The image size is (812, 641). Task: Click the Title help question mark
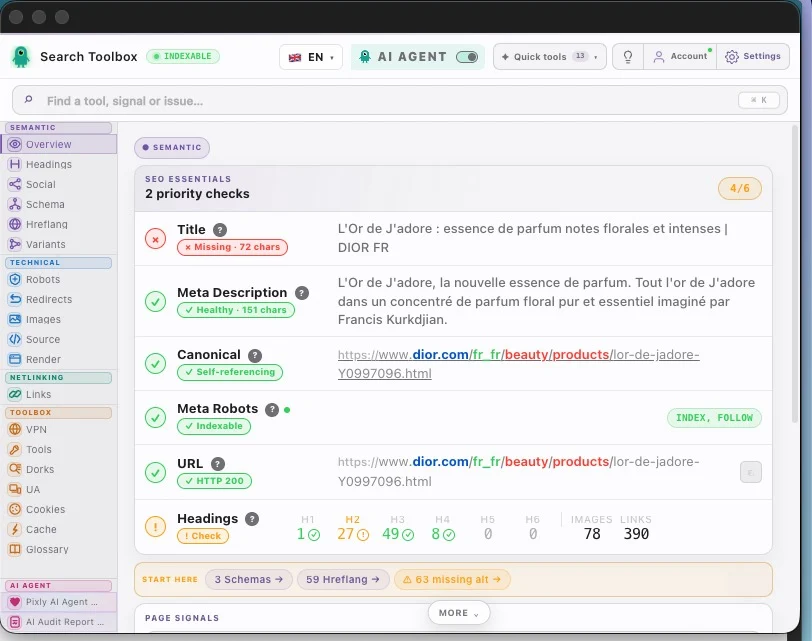[220, 230]
